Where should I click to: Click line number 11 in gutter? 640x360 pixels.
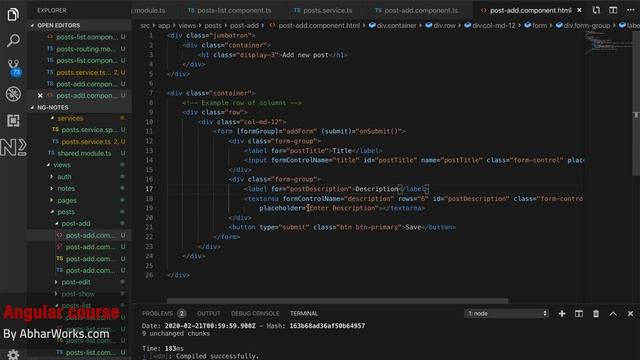pos(149,131)
